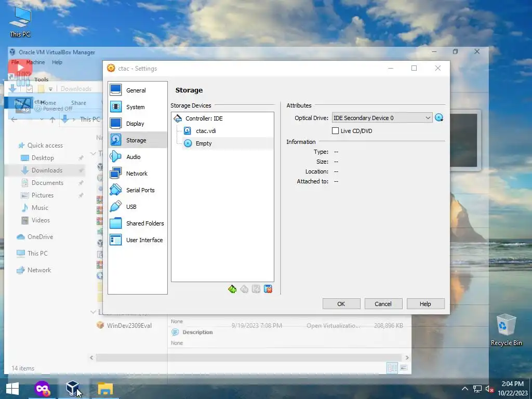The width and height of the screenshot is (532, 399).
Task: Open Desktop folder in File Explorer sidebar
Action: [43, 158]
